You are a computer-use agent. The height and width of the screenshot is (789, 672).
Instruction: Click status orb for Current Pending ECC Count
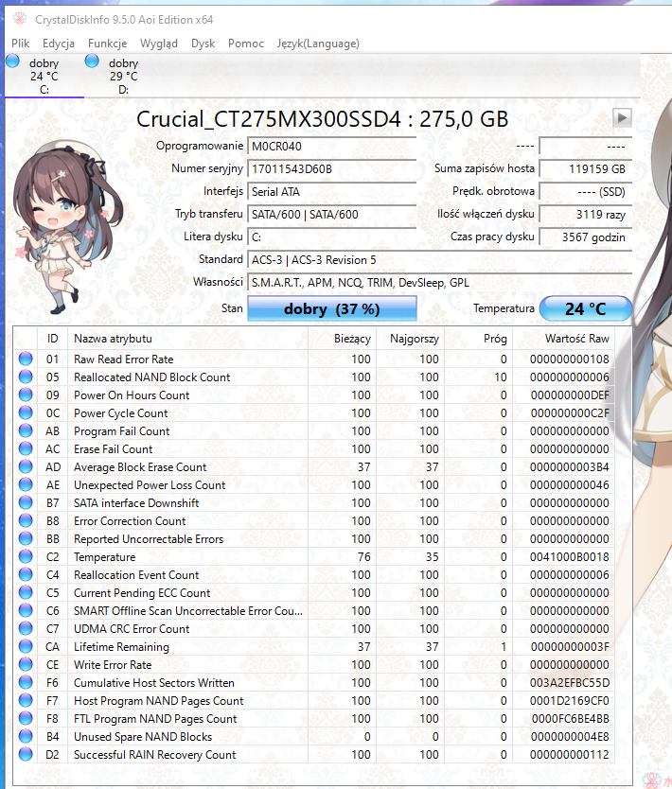pos(26,593)
